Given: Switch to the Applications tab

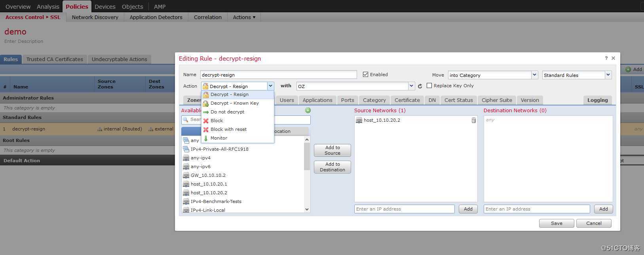Looking at the screenshot, I should (x=317, y=100).
